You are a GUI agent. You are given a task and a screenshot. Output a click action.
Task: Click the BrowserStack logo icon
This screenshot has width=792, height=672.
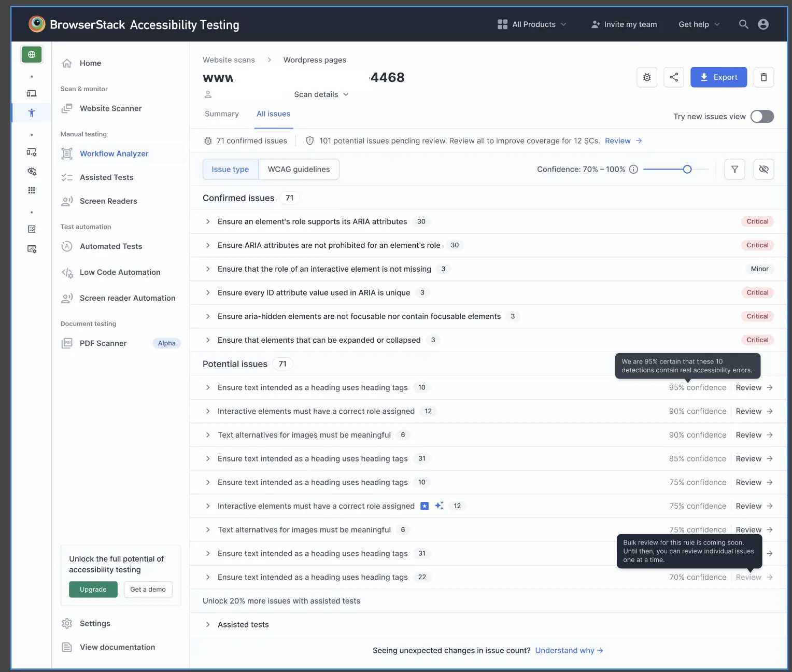tap(37, 24)
